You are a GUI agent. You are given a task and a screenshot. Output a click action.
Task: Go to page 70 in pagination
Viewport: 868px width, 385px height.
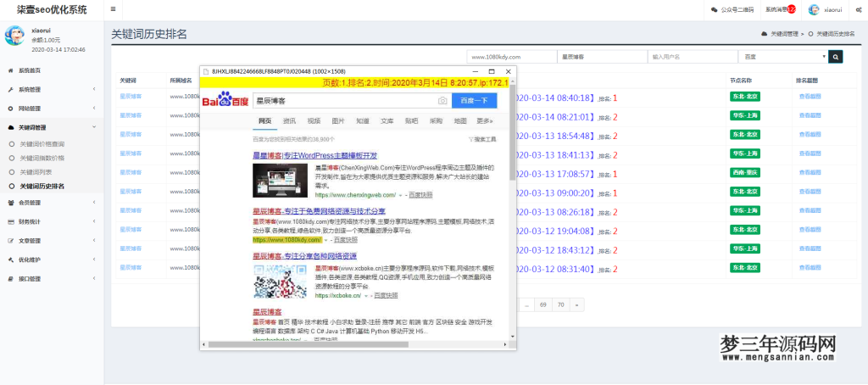[561, 304]
